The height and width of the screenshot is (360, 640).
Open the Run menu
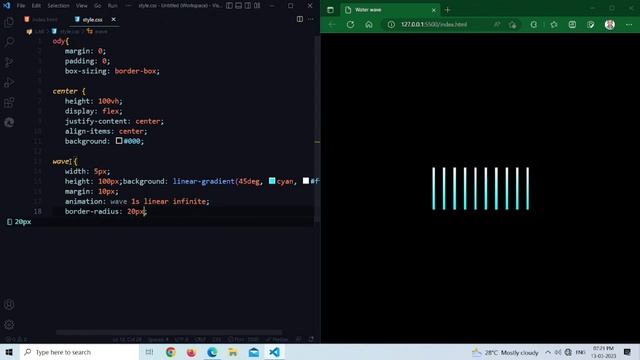(x=113, y=6)
